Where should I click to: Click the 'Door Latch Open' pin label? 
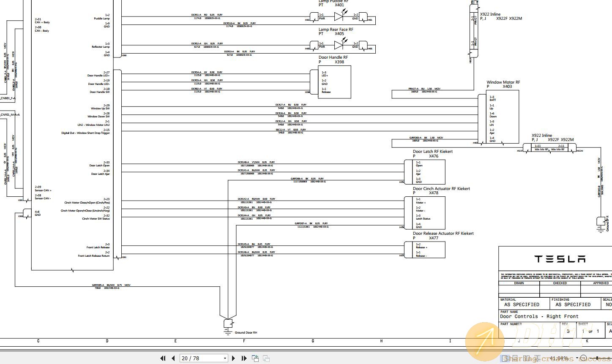pos(99,166)
